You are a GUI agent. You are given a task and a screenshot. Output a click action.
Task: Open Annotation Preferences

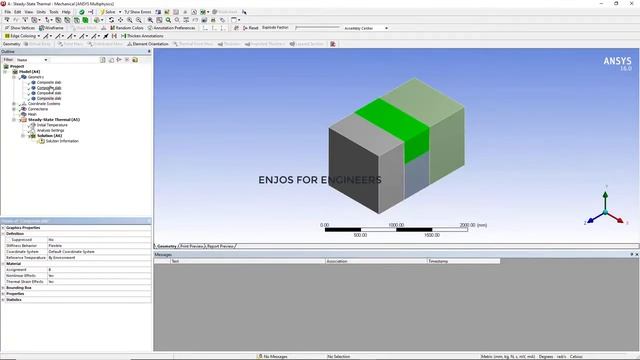pos(171,28)
